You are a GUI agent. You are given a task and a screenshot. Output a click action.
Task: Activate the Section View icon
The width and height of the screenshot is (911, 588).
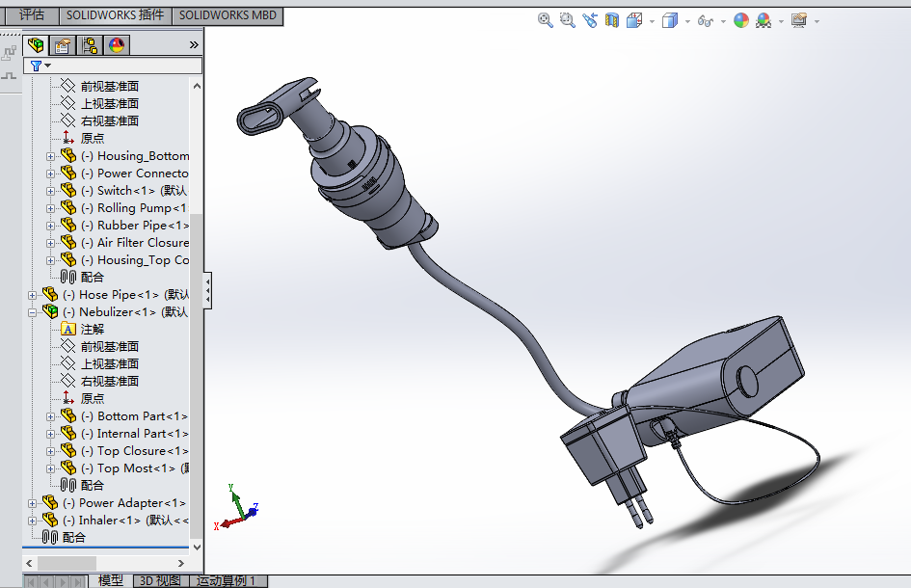[612, 21]
